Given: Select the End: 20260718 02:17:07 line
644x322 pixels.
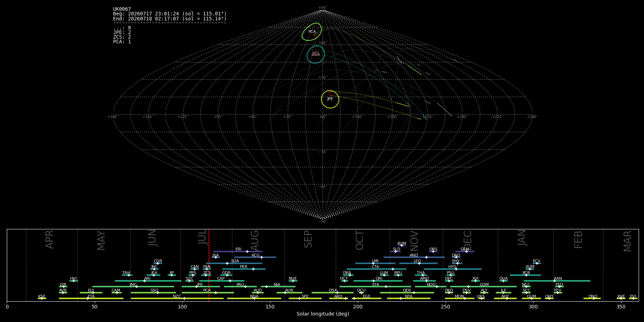Looking at the screenshot, I should pos(170,19).
